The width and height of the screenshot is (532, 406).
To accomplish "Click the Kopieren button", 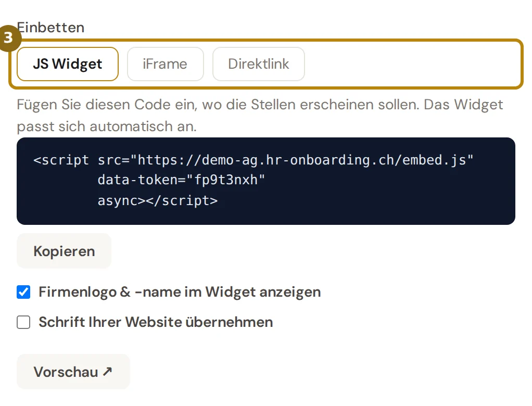I will (64, 251).
